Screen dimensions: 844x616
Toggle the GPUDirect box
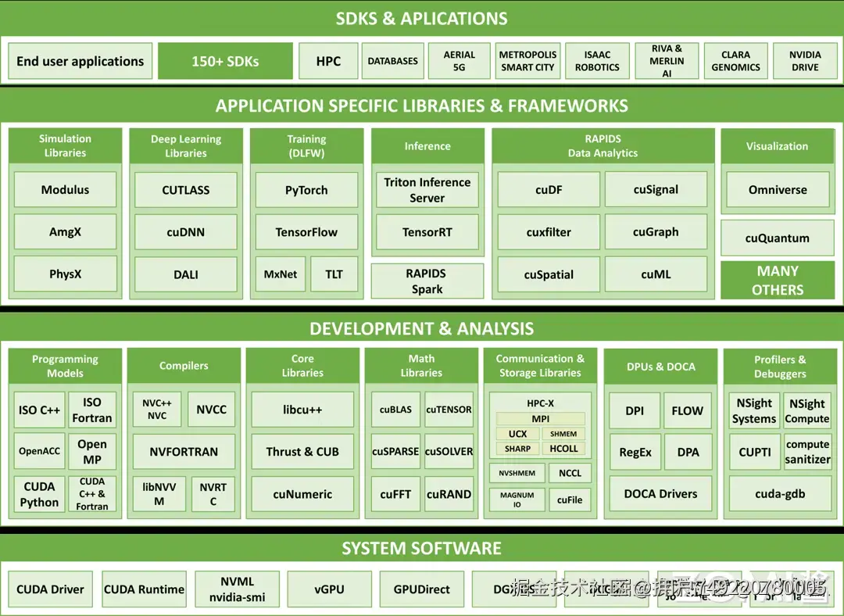[x=421, y=589]
